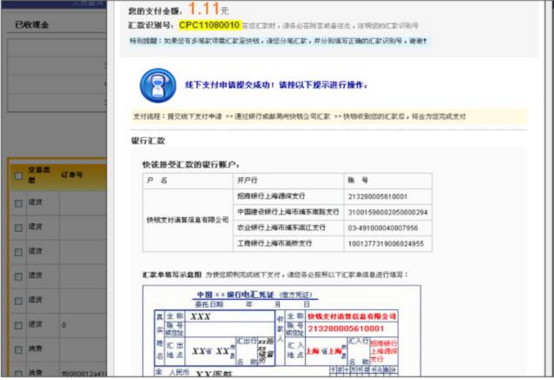Select the 农业银行 branch cell

pyautogui.click(x=288, y=228)
